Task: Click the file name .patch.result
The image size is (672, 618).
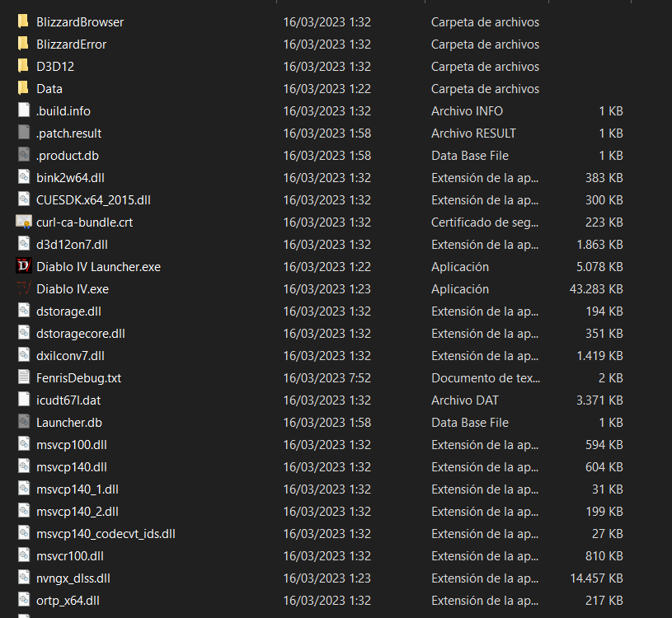Action: point(69,133)
